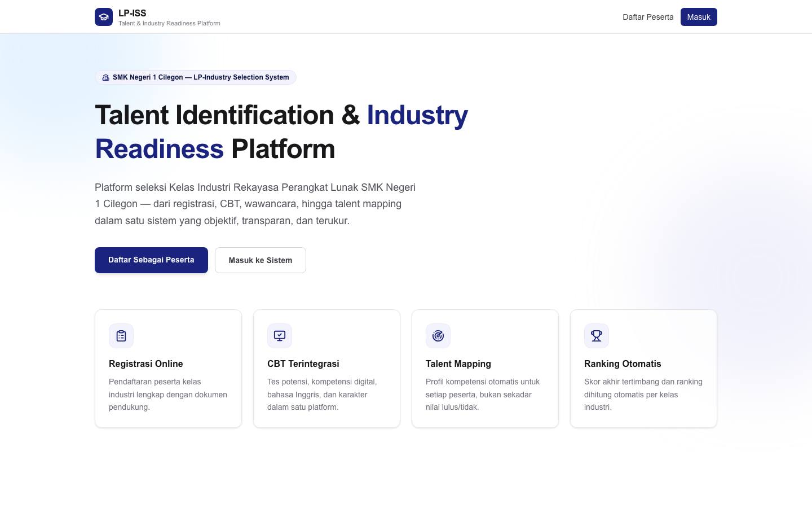
Task: Click the Pendaftaran peserta kelas industri description
Action: (168, 395)
